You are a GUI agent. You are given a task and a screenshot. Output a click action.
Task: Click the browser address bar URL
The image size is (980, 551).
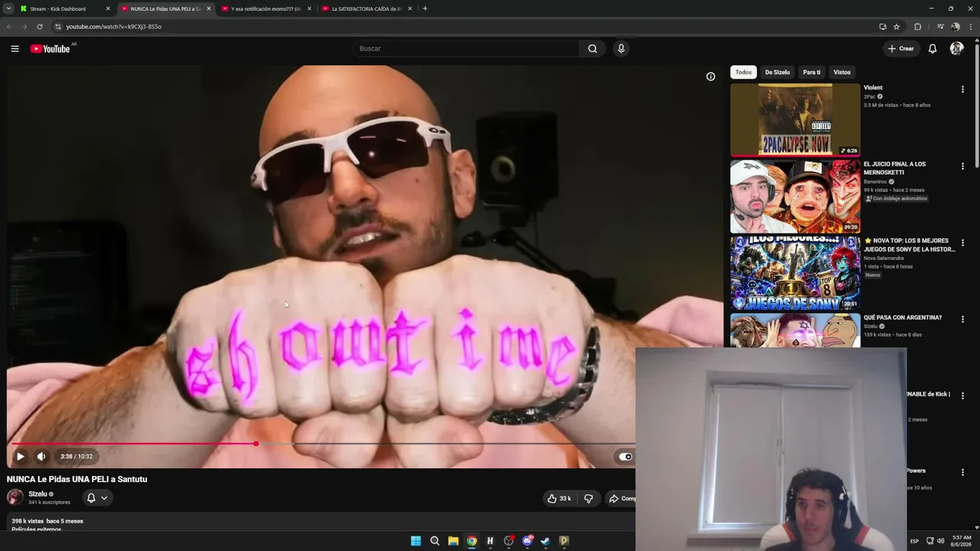point(113,26)
